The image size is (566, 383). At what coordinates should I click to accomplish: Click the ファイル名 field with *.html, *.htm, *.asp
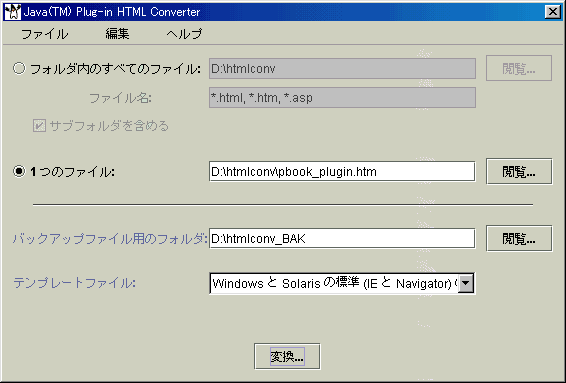click(342, 97)
